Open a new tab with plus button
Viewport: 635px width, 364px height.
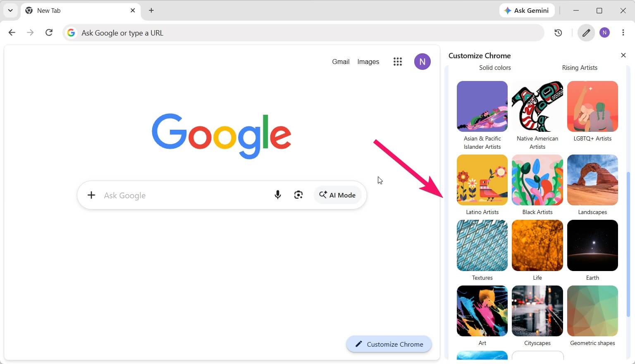coord(151,10)
